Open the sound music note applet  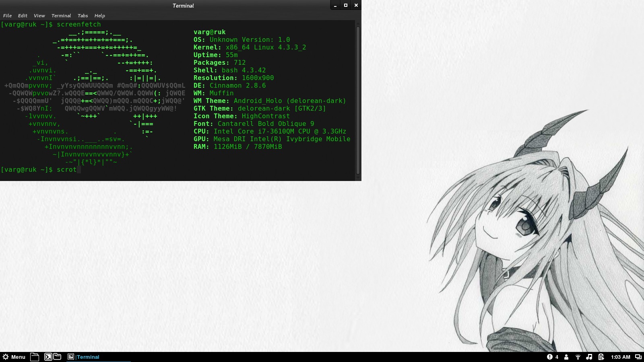coord(589,357)
